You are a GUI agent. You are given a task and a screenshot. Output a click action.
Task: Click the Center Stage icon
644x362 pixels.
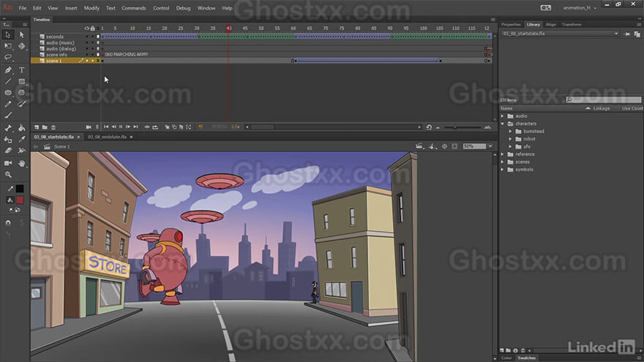coord(445,146)
